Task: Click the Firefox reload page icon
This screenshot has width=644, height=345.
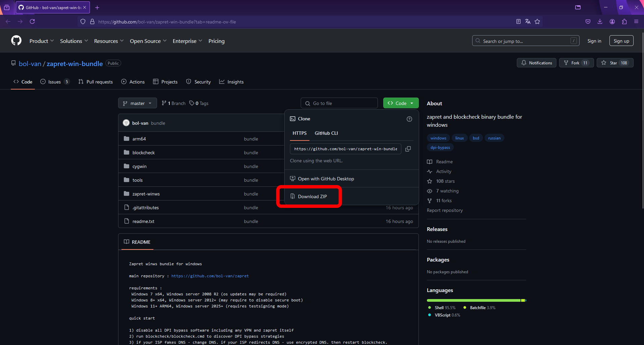Action: tap(32, 21)
